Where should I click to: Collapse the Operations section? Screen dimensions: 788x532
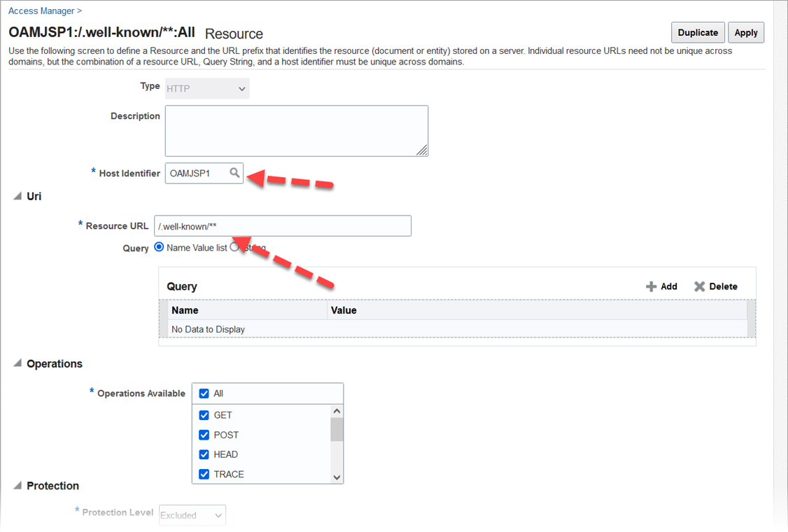pyautogui.click(x=17, y=364)
